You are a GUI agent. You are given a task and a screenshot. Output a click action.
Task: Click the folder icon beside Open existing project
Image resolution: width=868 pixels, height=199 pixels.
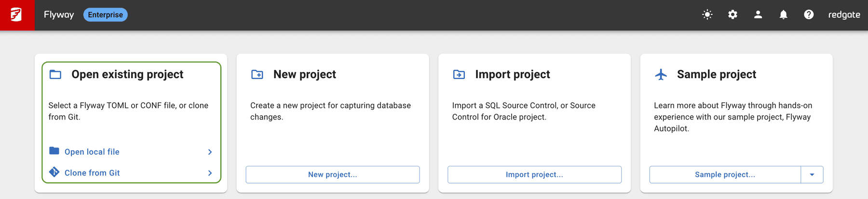[x=55, y=74]
